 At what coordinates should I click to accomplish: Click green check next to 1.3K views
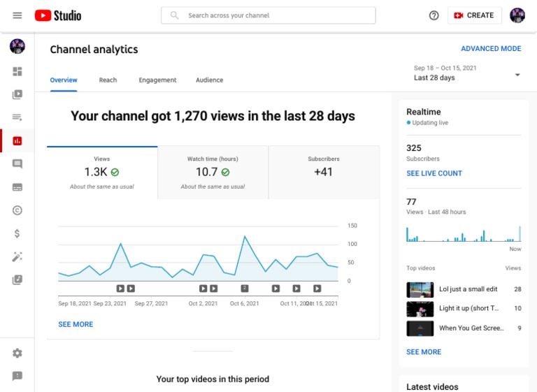click(115, 172)
